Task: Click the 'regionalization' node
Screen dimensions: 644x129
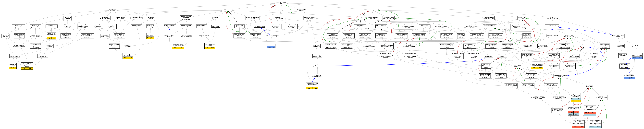Action: pos(635,46)
